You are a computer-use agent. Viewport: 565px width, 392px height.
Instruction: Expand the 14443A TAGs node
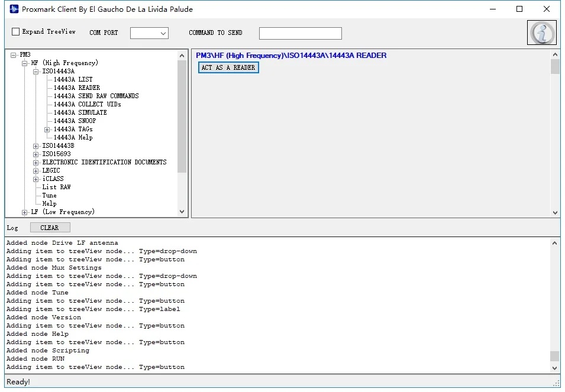[x=47, y=129]
